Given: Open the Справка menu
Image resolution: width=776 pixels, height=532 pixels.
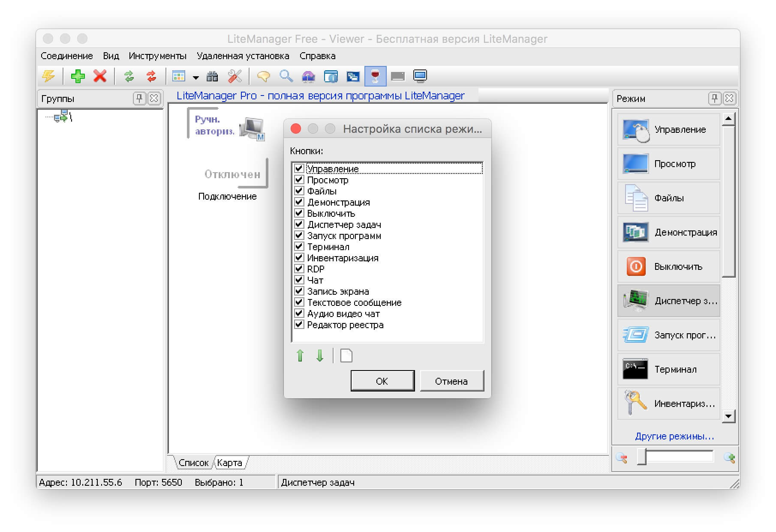Looking at the screenshot, I should pyautogui.click(x=317, y=56).
